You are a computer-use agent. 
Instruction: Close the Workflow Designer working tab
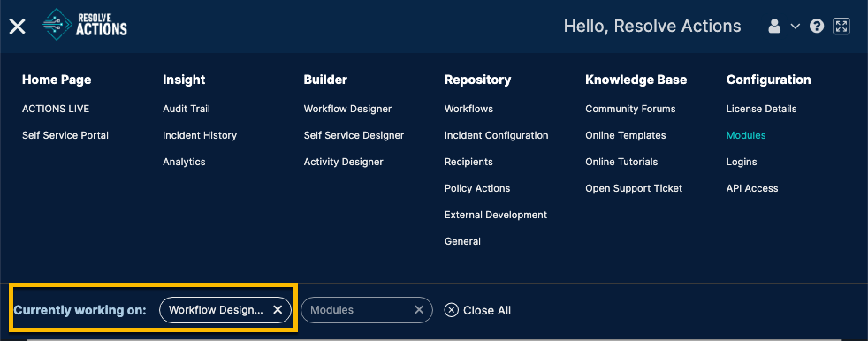point(278,310)
